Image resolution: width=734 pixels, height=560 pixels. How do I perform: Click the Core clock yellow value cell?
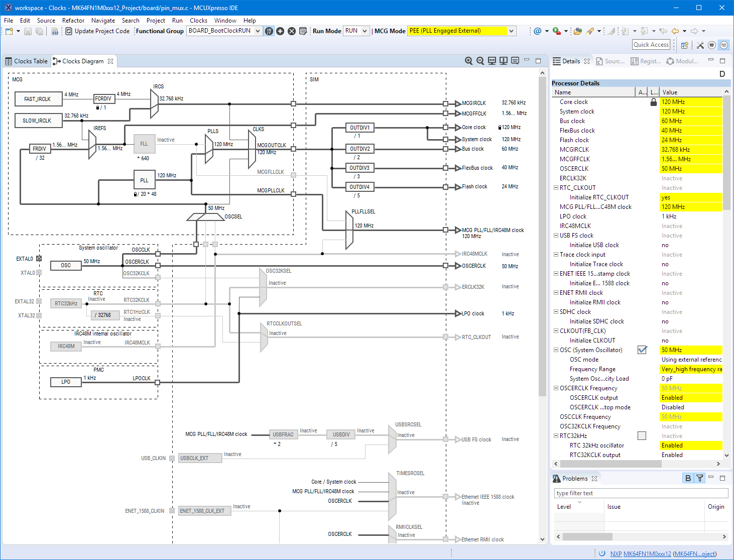(x=691, y=102)
